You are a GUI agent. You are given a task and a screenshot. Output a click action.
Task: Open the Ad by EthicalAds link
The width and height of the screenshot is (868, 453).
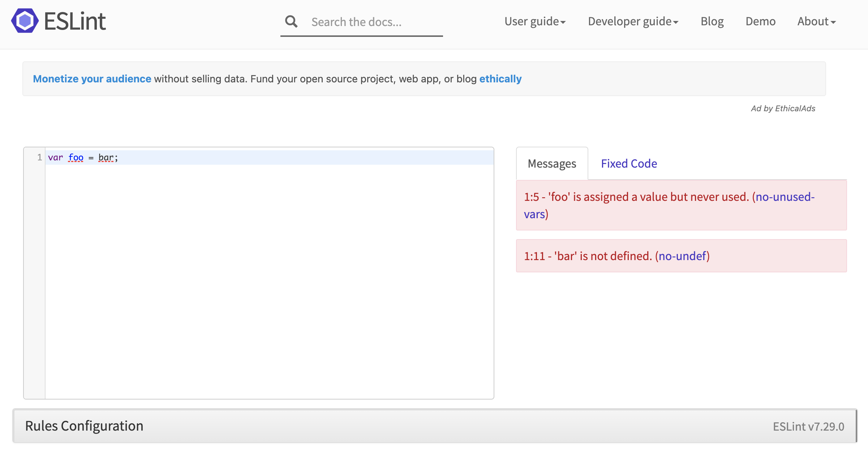click(x=783, y=108)
